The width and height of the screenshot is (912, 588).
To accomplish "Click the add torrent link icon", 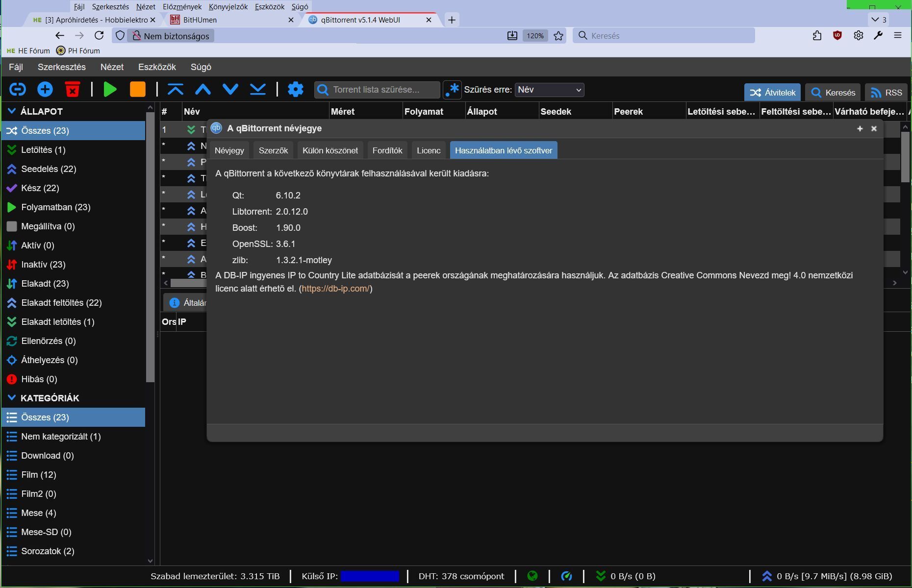I will coord(18,90).
